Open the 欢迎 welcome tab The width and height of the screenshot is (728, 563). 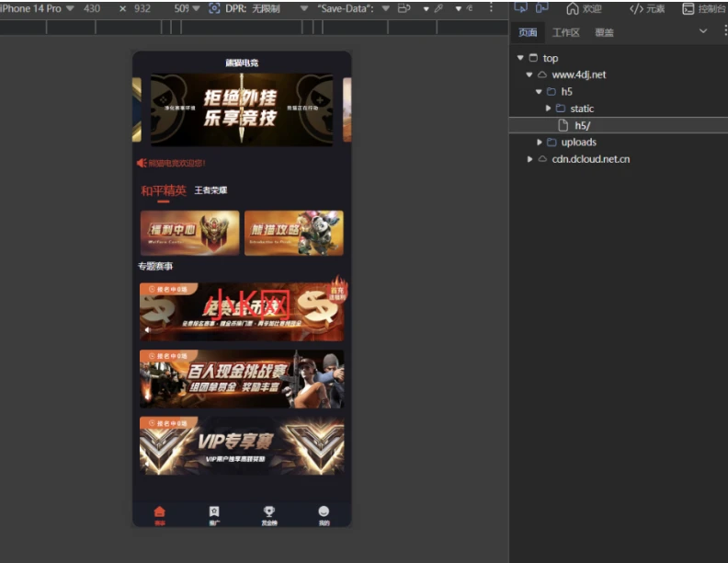point(584,8)
